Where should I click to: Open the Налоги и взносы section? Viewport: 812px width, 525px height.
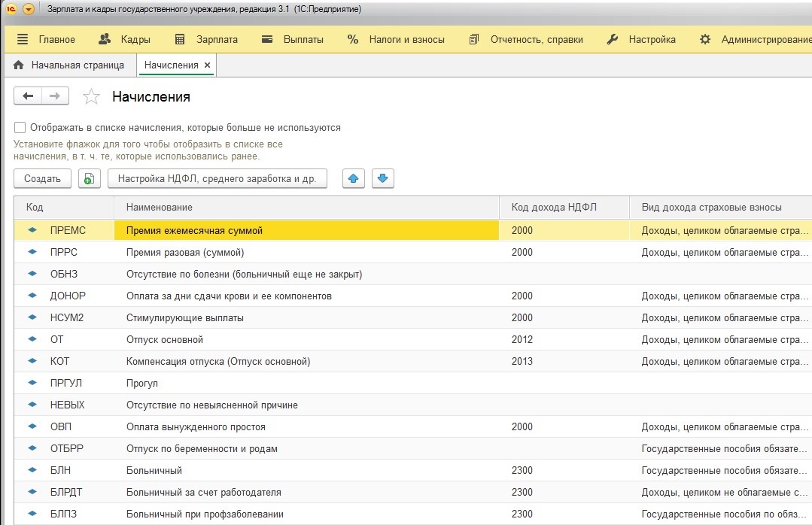pos(406,39)
